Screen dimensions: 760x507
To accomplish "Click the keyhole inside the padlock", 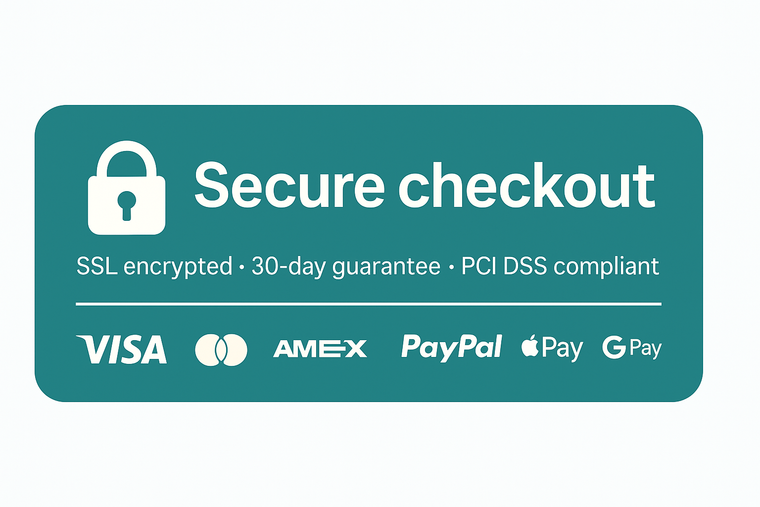I will pyautogui.click(x=125, y=205).
